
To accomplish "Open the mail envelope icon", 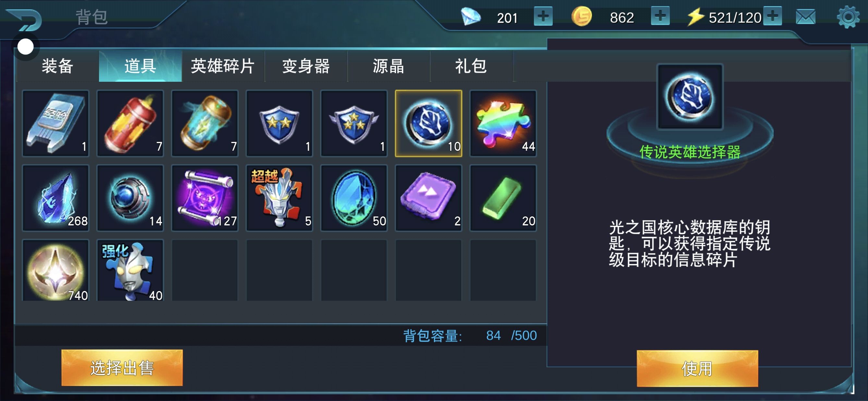I will pos(806,17).
